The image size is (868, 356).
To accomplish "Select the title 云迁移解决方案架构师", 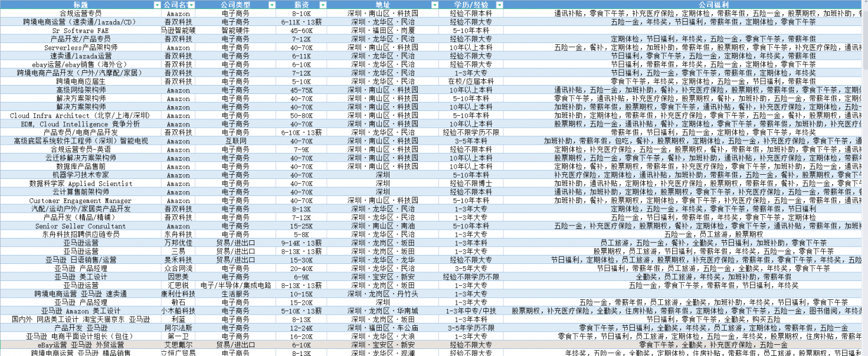I will click(81, 158).
